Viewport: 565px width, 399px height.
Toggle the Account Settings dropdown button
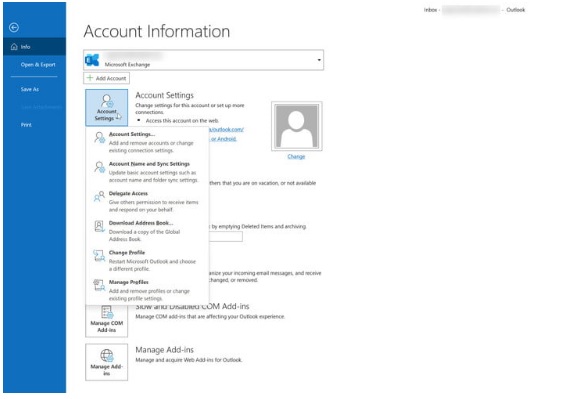107,108
